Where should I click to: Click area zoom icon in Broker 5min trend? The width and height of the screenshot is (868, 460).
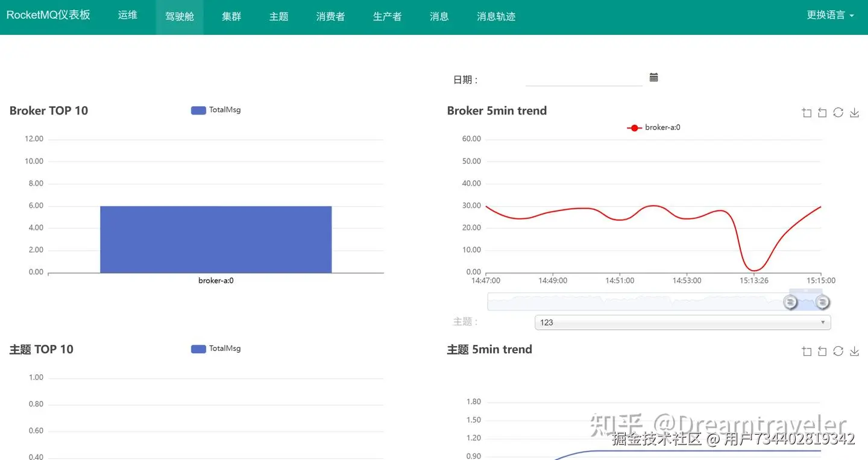pyautogui.click(x=807, y=113)
